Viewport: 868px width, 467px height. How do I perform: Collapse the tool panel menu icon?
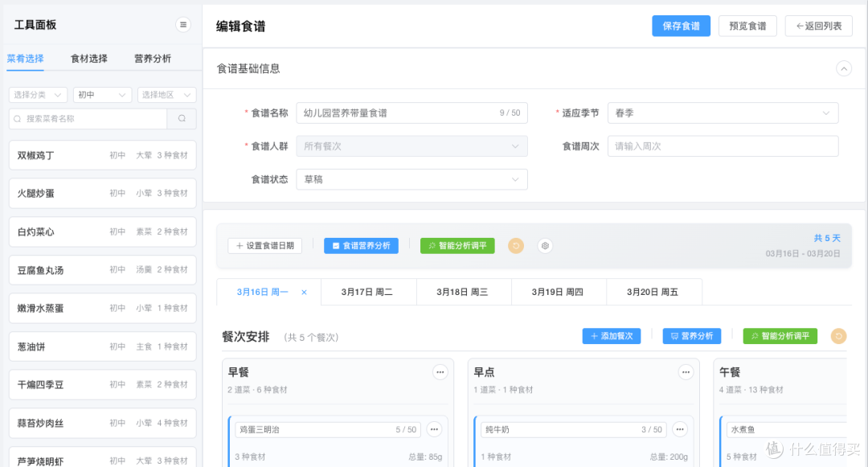(183, 25)
